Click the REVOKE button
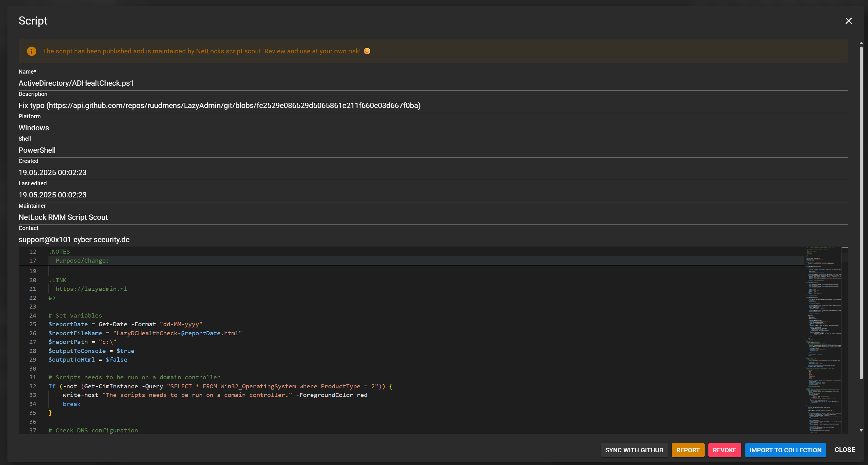Viewport: 868px width, 465px height. [725, 450]
